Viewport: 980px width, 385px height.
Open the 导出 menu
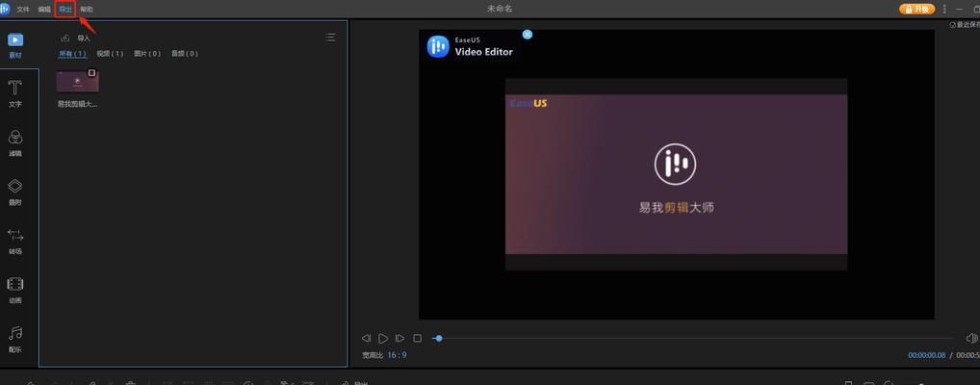[65, 10]
